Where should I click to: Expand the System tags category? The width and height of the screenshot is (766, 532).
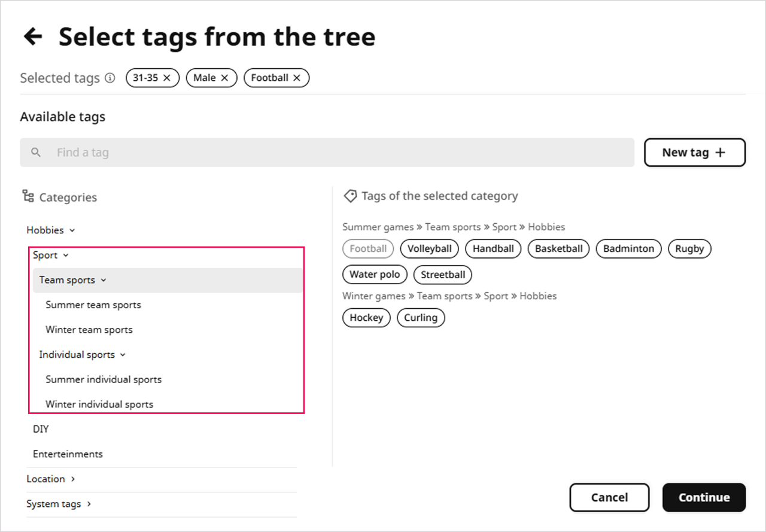point(89,504)
